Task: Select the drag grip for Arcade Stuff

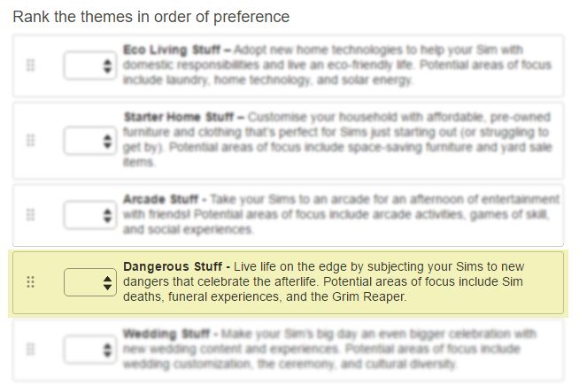Action: click(x=31, y=214)
